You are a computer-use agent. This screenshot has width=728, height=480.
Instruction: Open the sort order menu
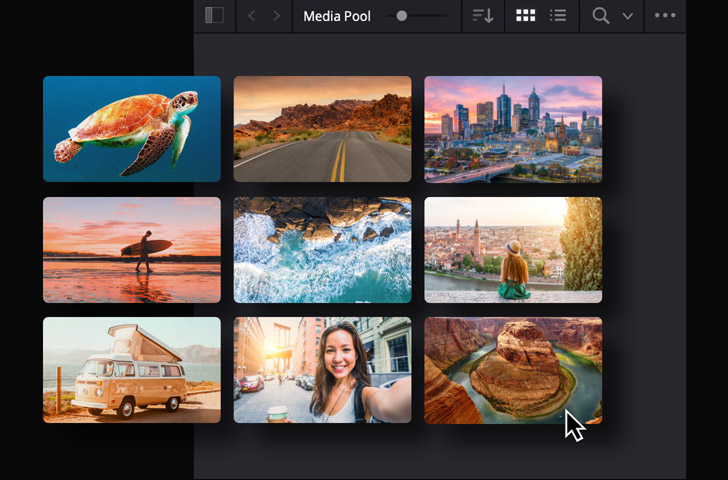pyautogui.click(x=483, y=16)
